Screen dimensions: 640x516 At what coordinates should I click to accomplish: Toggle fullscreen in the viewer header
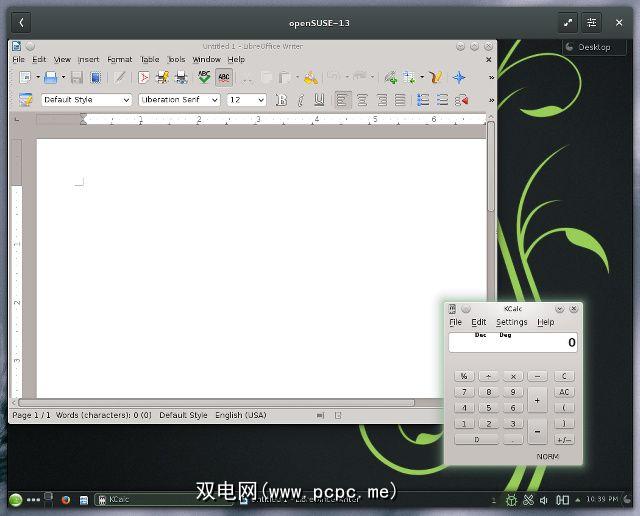(x=568, y=23)
